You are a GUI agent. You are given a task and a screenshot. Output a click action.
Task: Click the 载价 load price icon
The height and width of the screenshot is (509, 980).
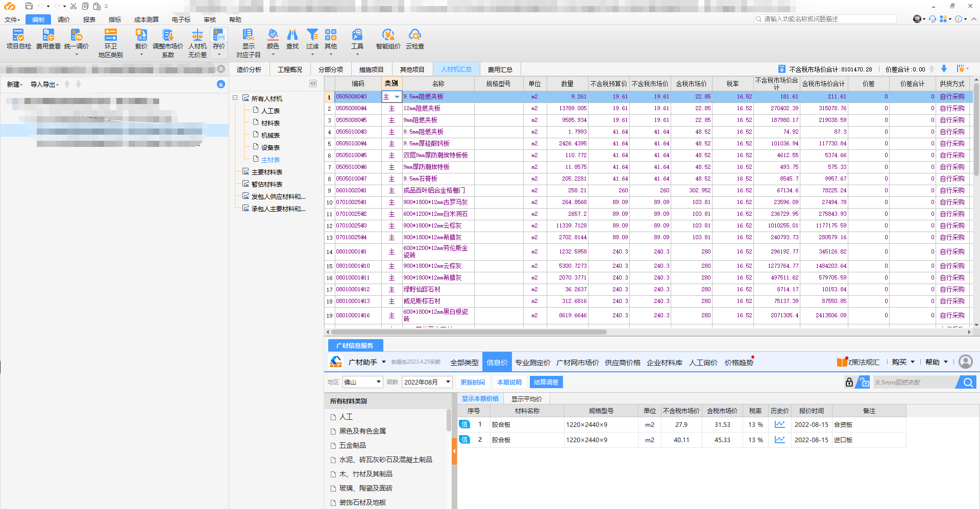pyautogui.click(x=141, y=35)
